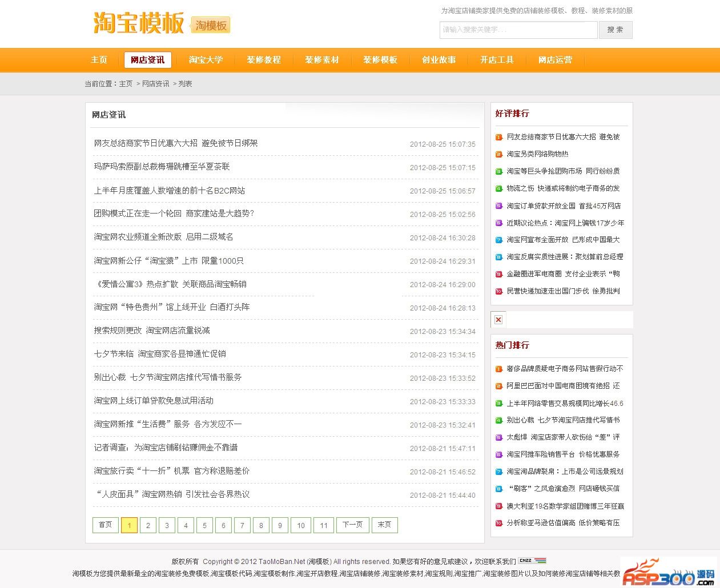Screen dimensions: 720x588
Task: Open article 网友总结商家节日优惠六大招 in main list
Action: (176, 143)
